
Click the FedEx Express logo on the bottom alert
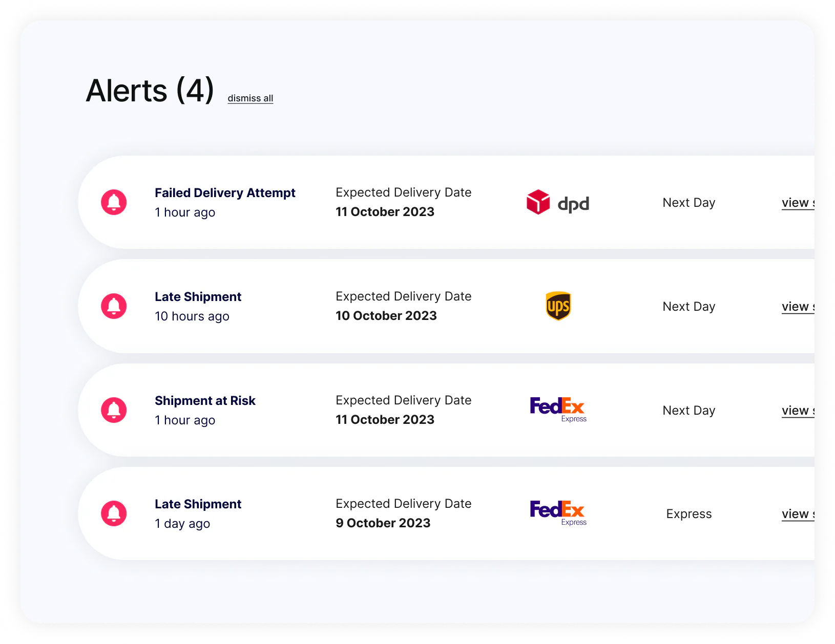(557, 512)
